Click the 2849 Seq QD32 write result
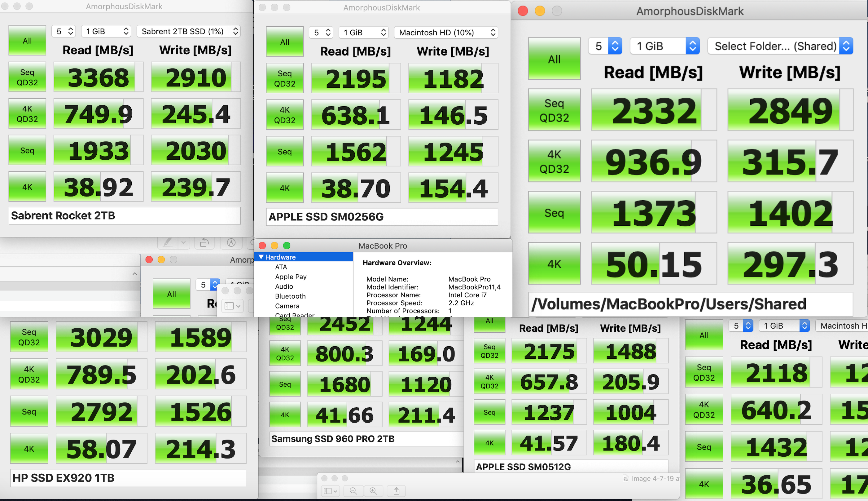This screenshot has height=501, width=868. point(790,110)
